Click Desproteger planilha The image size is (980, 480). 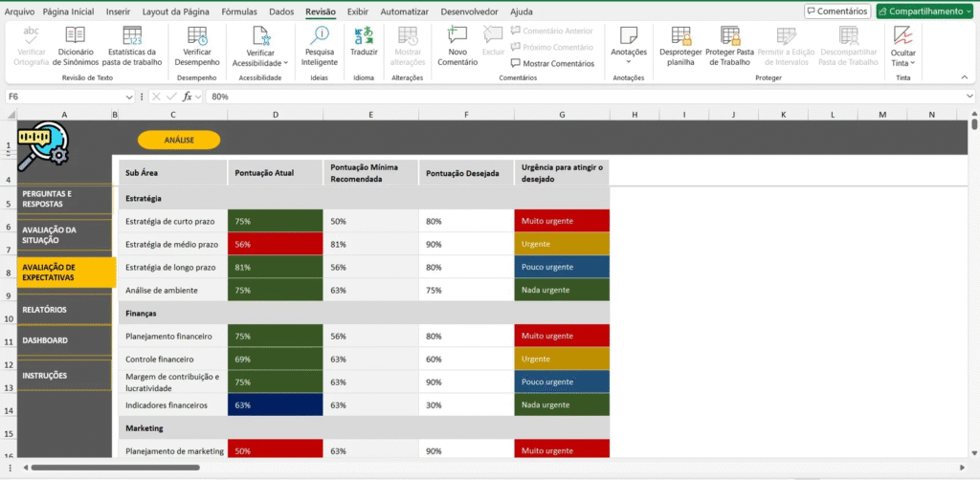[680, 46]
